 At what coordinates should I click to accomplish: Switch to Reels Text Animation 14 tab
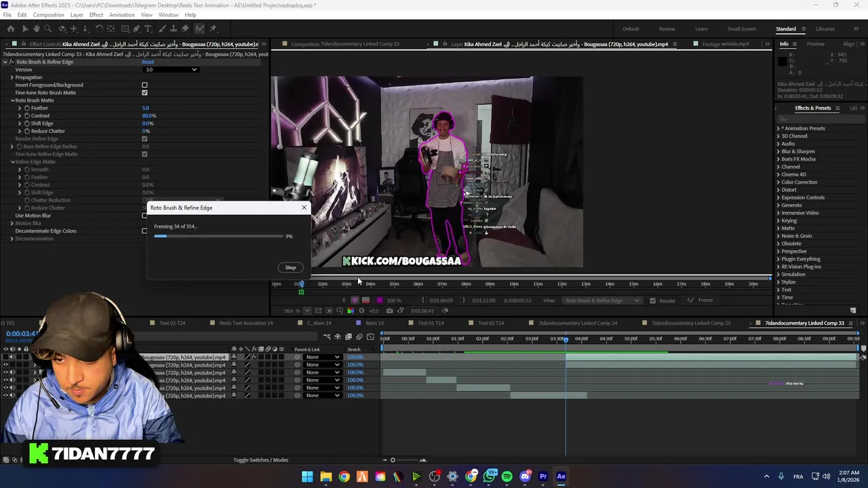pos(246,323)
